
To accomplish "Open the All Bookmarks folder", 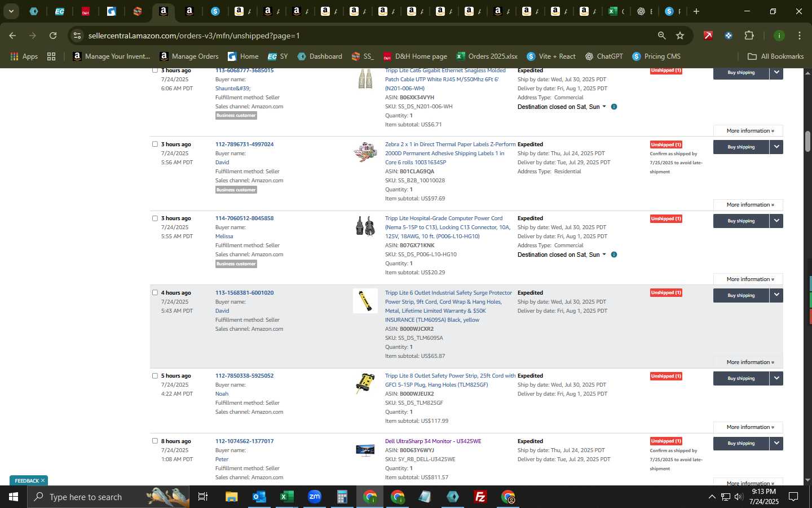I will coord(775,56).
